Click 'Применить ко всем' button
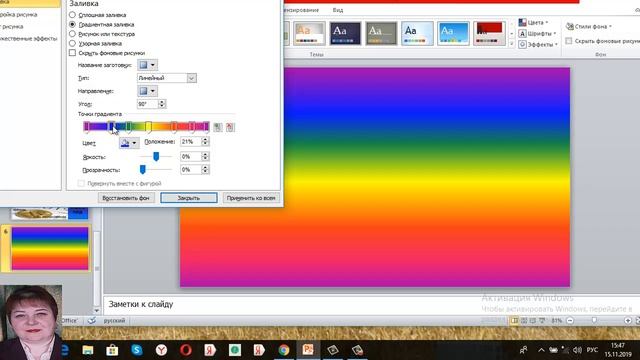The image size is (640, 360). [x=251, y=198]
